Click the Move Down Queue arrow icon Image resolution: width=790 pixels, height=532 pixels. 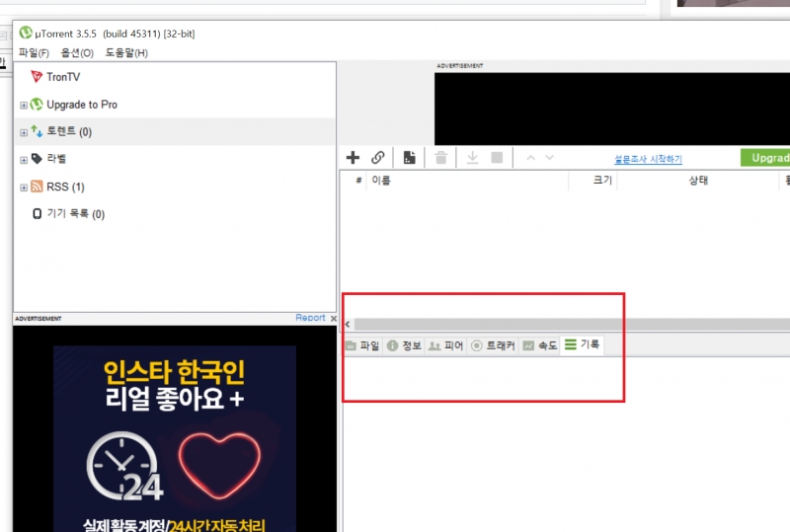click(550, 158)
